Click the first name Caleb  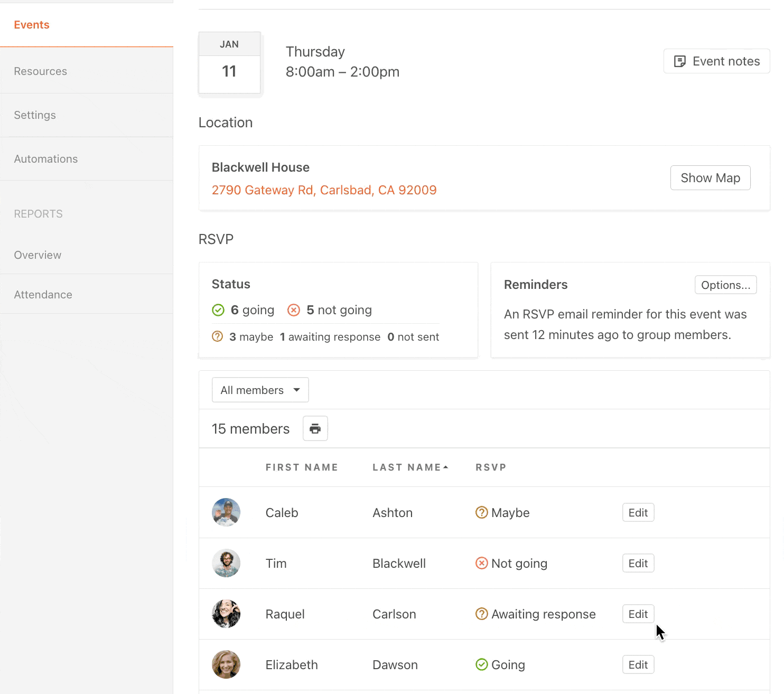click(282, 513)
